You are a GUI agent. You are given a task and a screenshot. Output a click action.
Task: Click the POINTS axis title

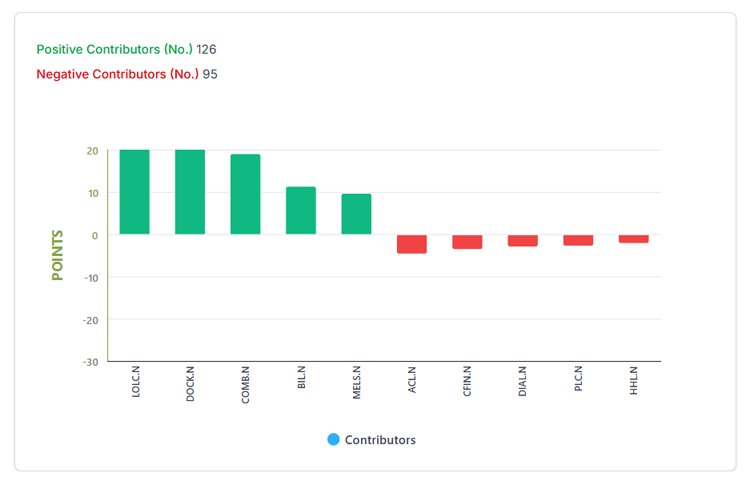tap(57, 255)
